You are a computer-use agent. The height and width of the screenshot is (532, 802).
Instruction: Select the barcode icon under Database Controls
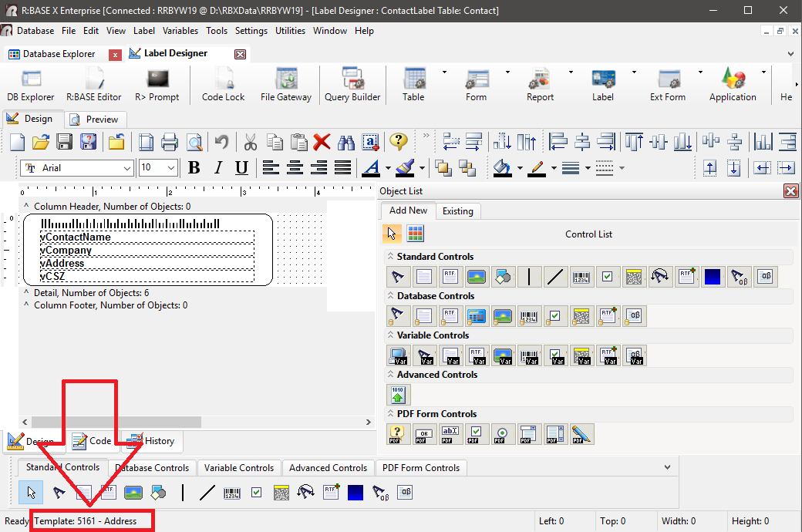coord(528,315)
